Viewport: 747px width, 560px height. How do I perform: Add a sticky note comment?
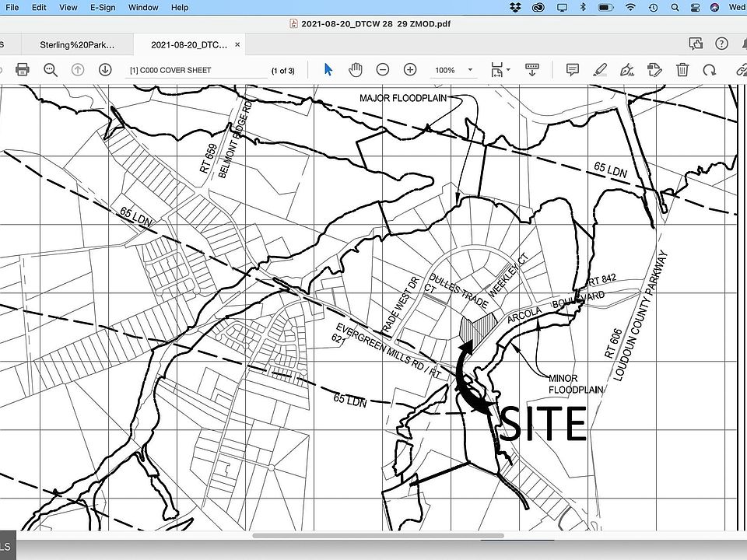[573, 69]
